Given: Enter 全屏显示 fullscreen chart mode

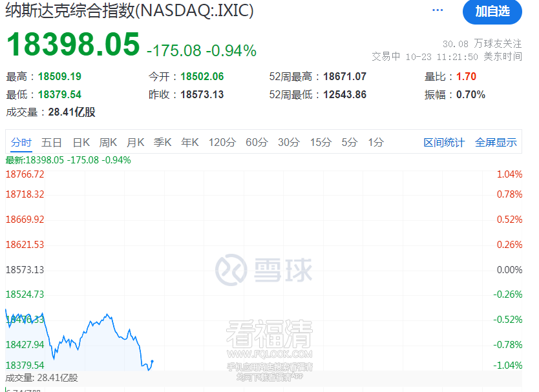Looking at the screenshot, I should 496,143.
